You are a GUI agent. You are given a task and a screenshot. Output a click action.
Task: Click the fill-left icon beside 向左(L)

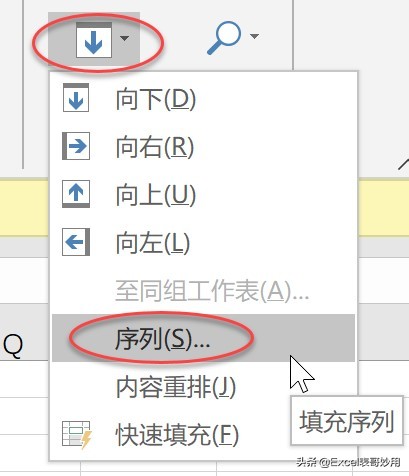pyautogui.click(x=76, y=242)
